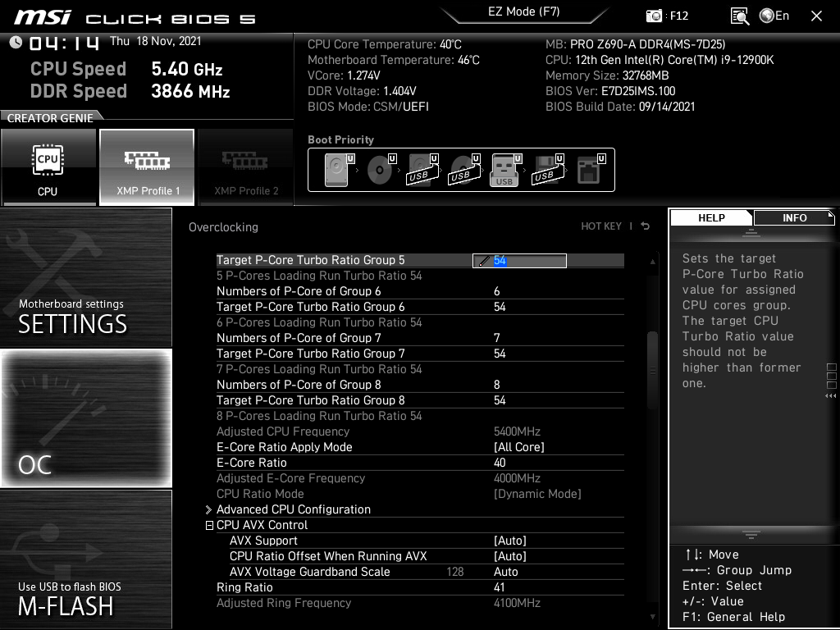The width and height of the screenshot is (840, 630).
Task: Select Target P-Core Turbo Ratio Group 7
Action: (420, 354)
